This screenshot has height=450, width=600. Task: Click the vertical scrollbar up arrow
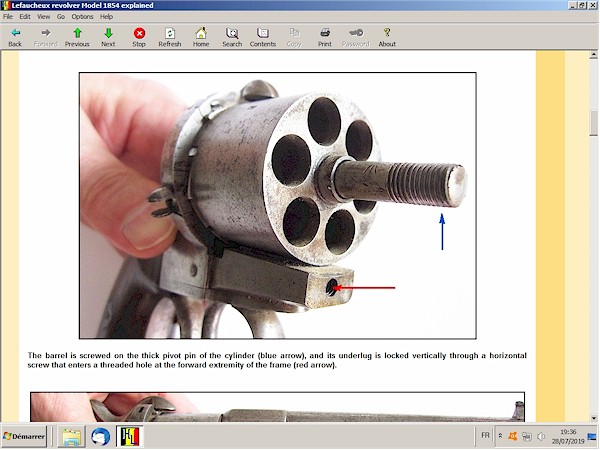click(x=593, y=55)
